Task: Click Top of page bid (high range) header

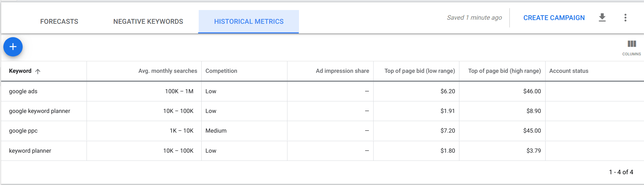Action: click(x=504, y=71)
